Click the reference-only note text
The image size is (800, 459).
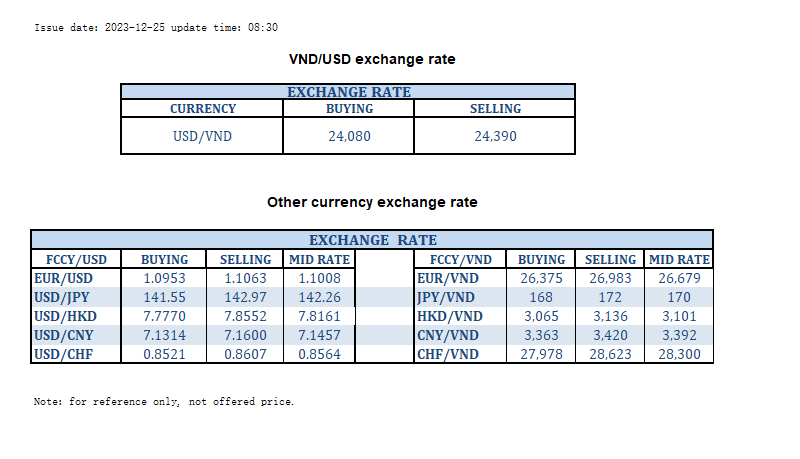tap(164, 401)
